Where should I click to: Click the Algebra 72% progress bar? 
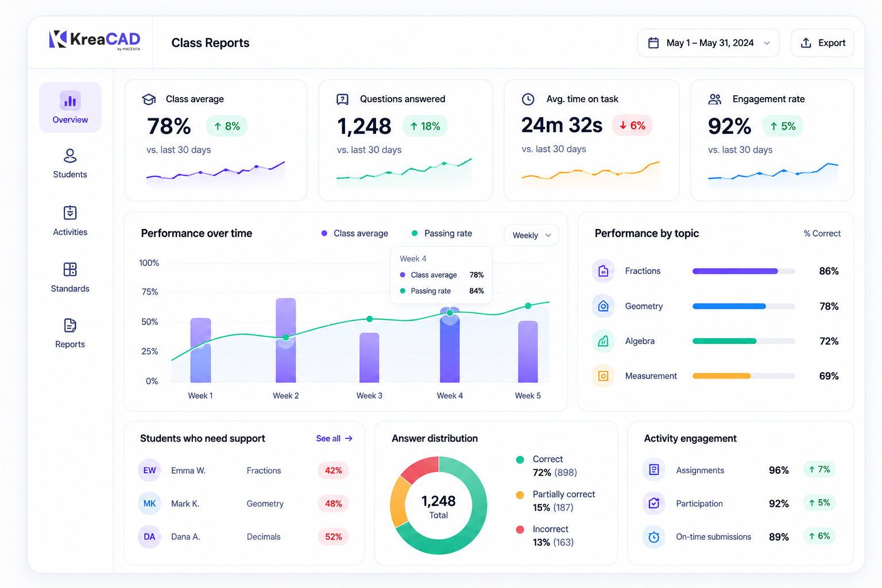point(744,341)
